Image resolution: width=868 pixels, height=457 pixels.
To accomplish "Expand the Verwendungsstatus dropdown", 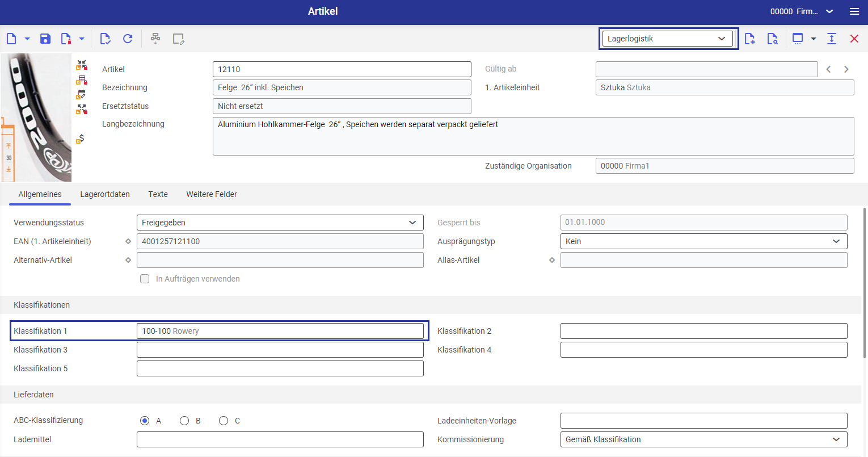I will click(280, 223).
